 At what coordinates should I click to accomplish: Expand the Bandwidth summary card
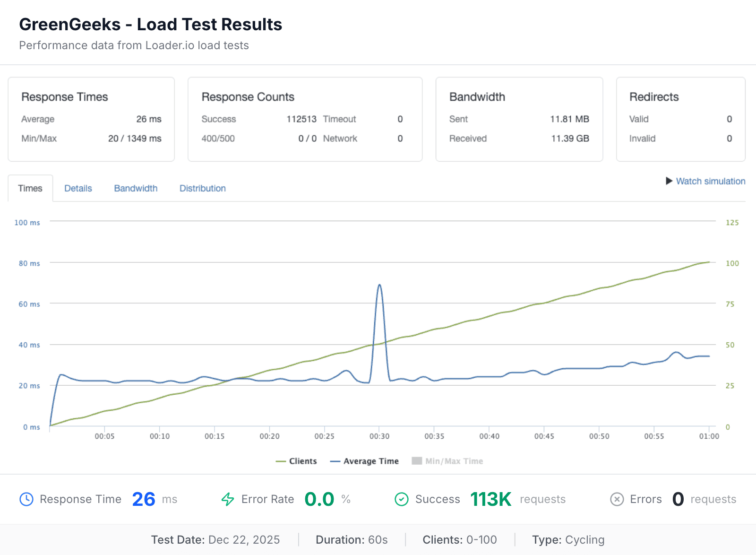519,119
